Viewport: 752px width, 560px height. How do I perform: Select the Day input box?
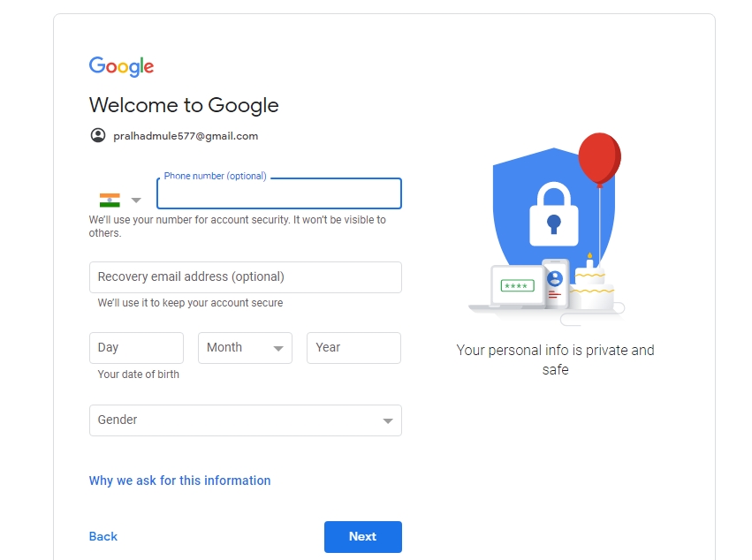(x=136, y=348)
